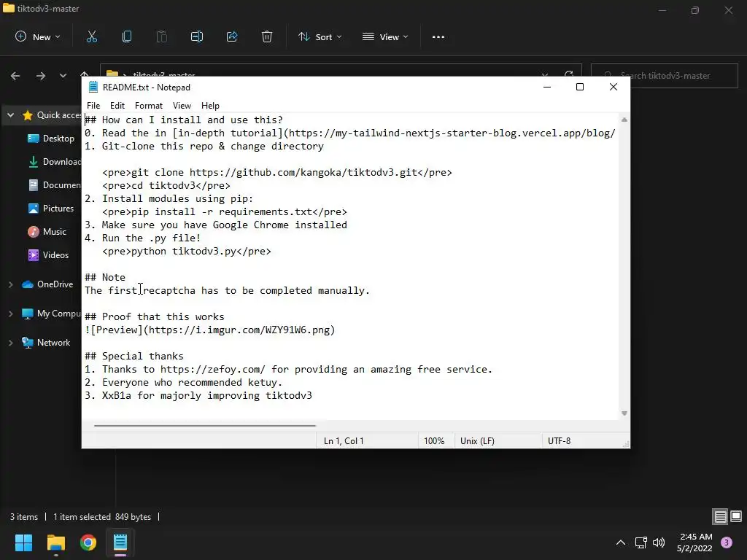Collapse the Quick access tree node
Viewport: 747px width, 560px height.
[x=10, y=115]
